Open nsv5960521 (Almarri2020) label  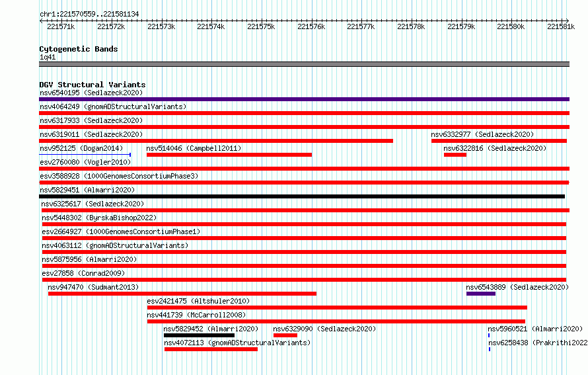coord(535,329)
